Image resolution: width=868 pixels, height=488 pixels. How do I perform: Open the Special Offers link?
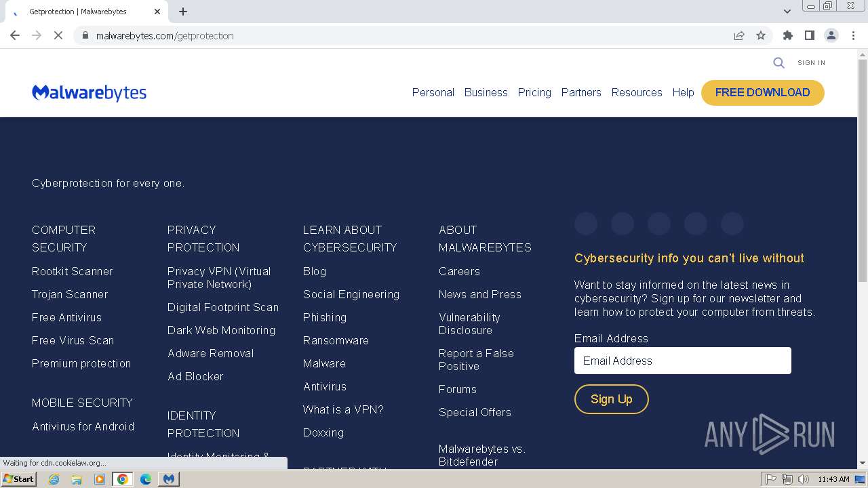(x=475, y=412)
